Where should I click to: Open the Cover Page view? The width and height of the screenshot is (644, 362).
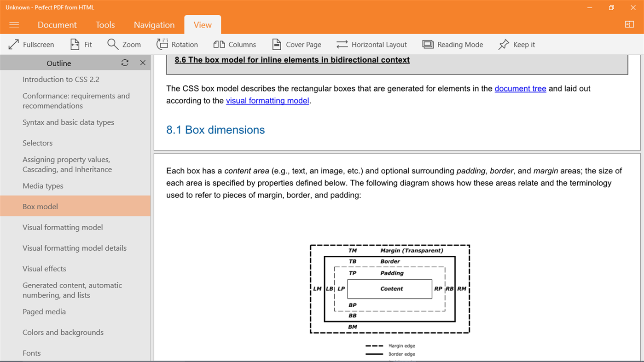tap(276, 44)
